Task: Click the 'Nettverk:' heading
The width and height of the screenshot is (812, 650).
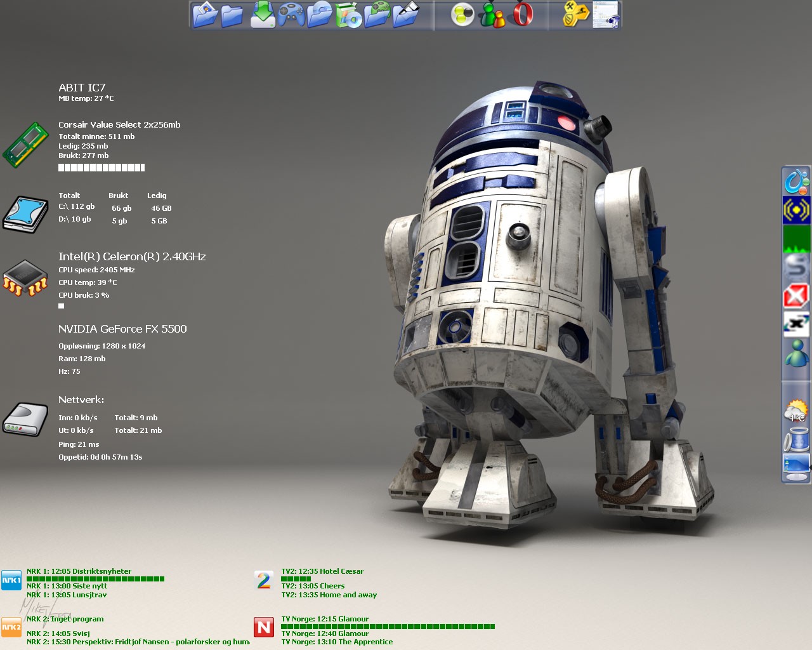Action: tap(81, 400)
